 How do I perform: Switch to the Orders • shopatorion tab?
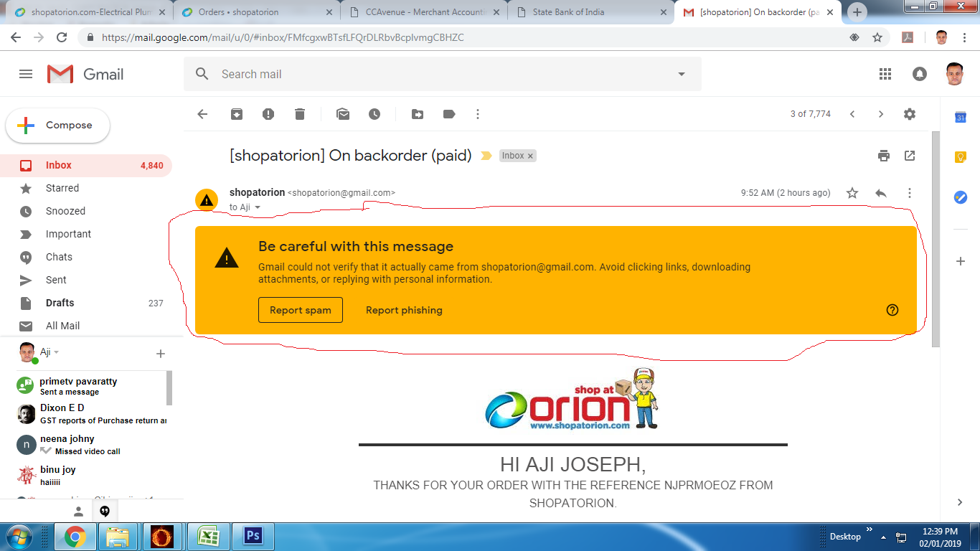[x=255, y=12]
